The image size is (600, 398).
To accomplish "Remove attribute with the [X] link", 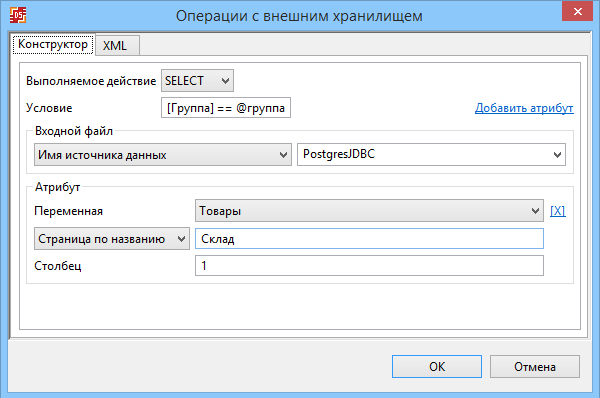I will (x=558, y=210).
